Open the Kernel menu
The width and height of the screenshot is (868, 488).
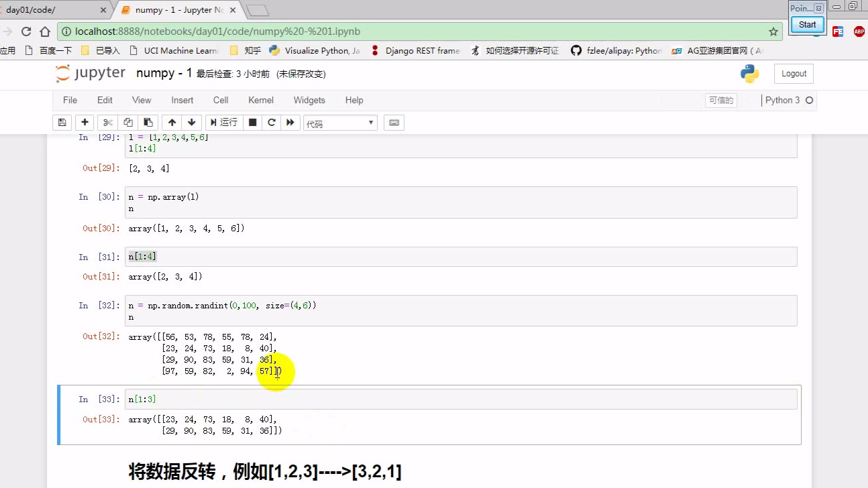pyautogui.click(x=261, y=100)
